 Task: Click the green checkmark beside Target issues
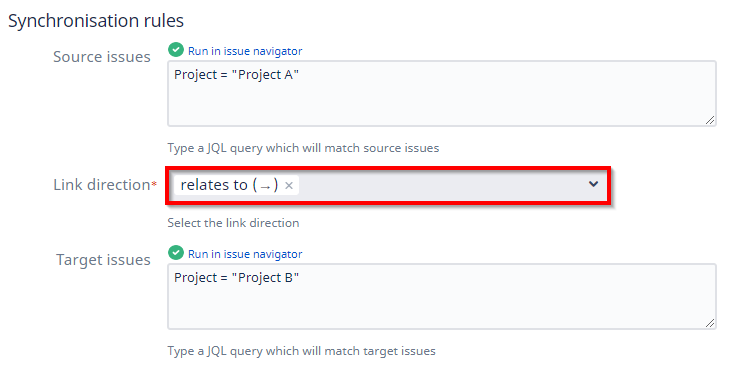pos(176,253)
